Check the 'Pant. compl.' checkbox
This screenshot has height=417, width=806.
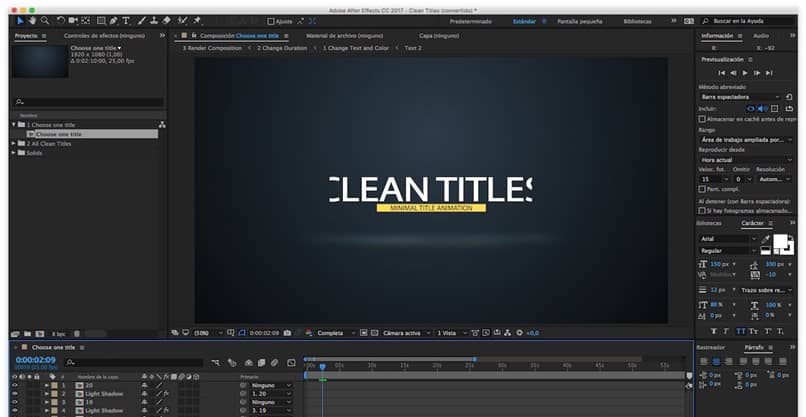tap(702, 189)
